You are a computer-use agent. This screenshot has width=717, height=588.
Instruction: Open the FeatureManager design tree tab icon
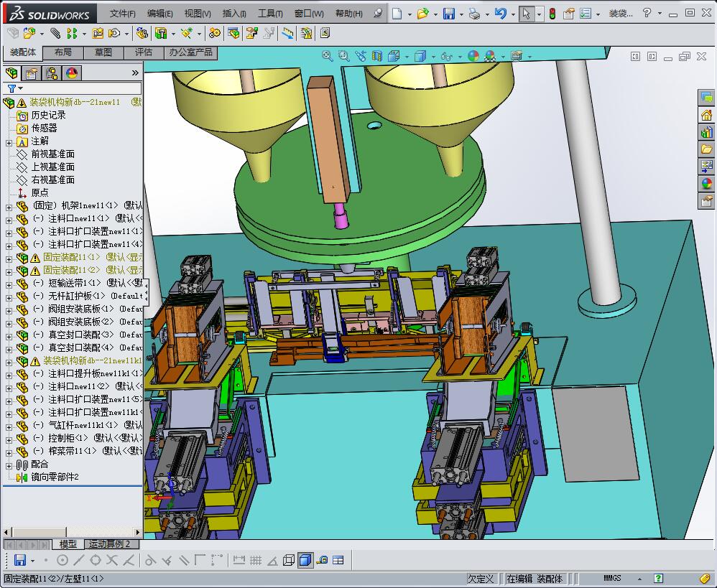tap(11, 73)
